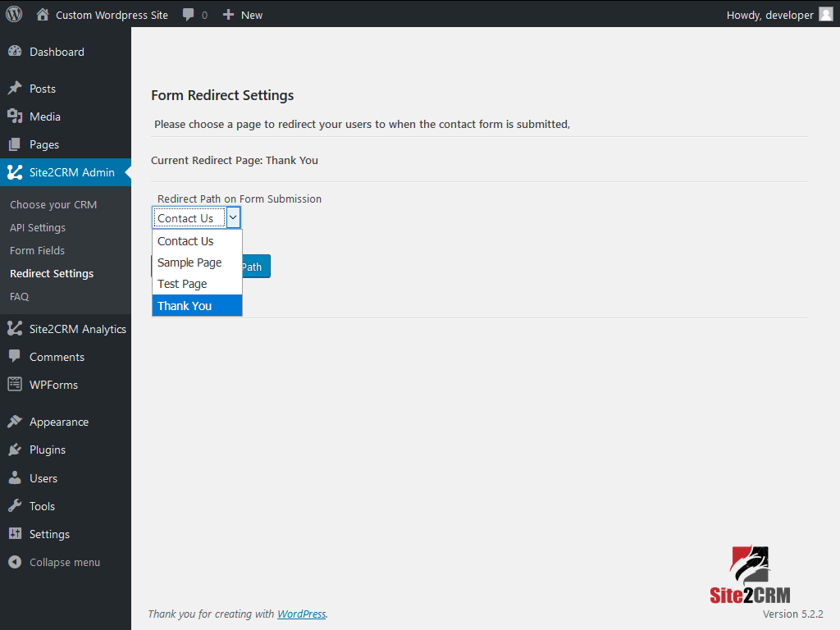Image resolution: width=840 pixels, height=630 pixels.
Task: Click the Appearance paintbrush icon
Action: click(x=15, y=422)
